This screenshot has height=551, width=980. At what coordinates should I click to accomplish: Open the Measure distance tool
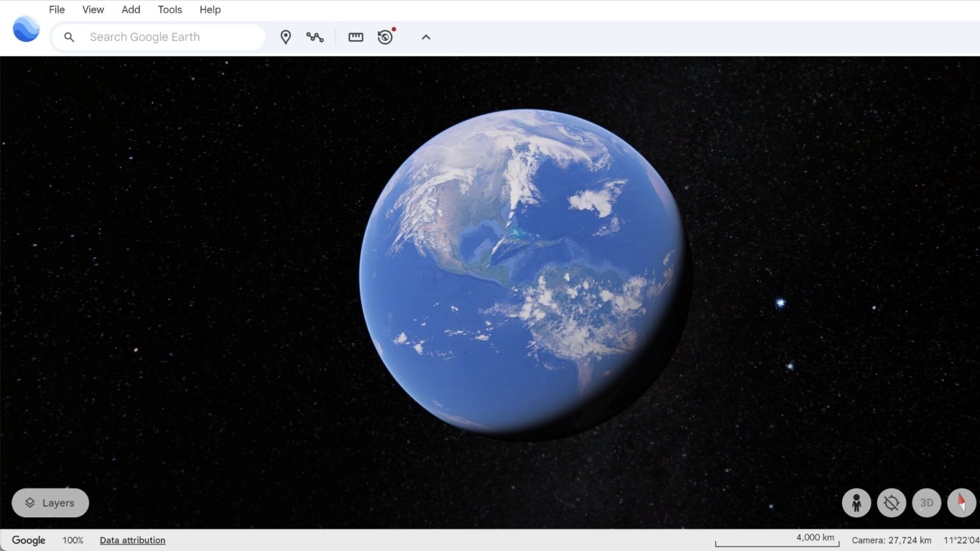355,37
